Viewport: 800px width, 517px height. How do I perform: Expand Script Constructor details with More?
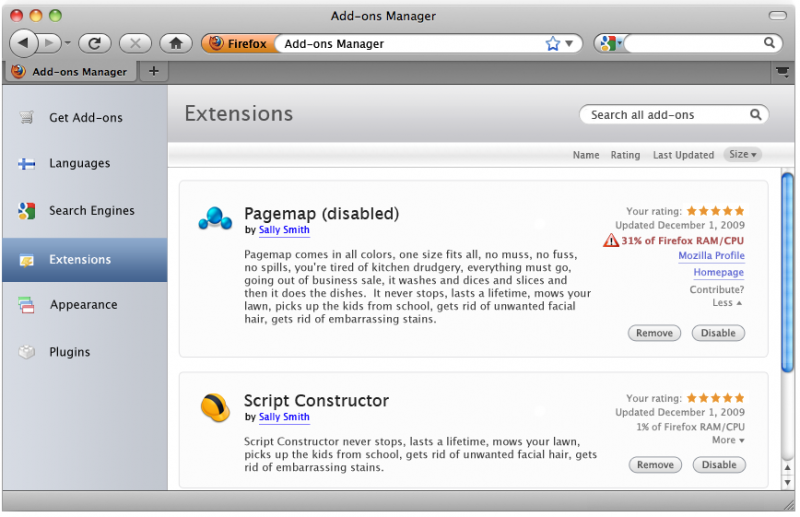(x=728, y=440)
